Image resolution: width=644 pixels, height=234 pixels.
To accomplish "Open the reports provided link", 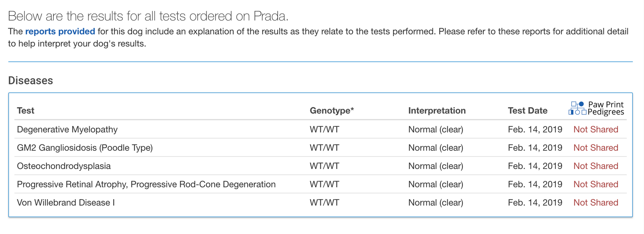I will click(x=60, y=32).
